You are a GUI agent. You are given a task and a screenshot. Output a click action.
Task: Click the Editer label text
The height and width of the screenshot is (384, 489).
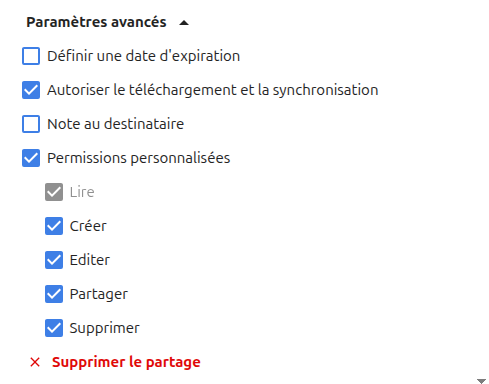coord(90,260)
